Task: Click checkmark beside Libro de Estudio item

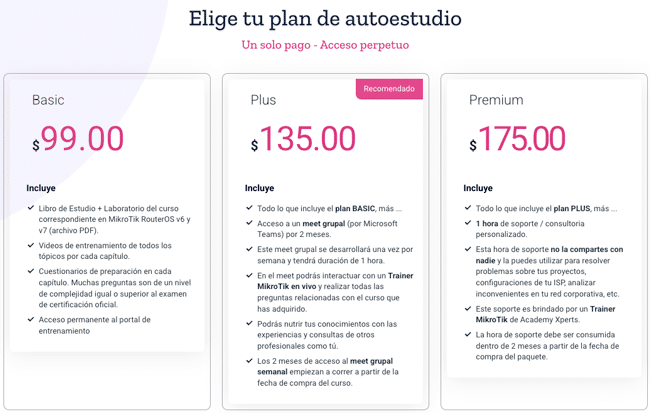Action: [29, 209]
